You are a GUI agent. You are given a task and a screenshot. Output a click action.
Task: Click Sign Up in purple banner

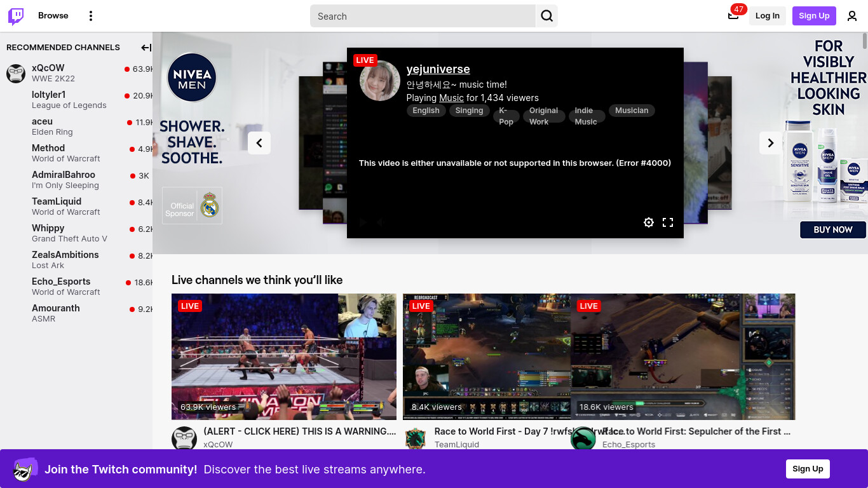[808, 469]
